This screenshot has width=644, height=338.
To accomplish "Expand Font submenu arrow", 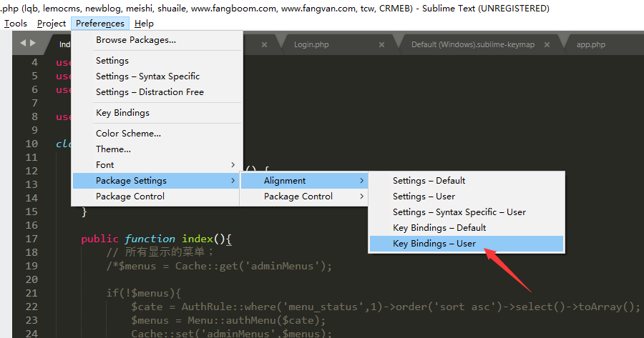I will coord(233,165).
